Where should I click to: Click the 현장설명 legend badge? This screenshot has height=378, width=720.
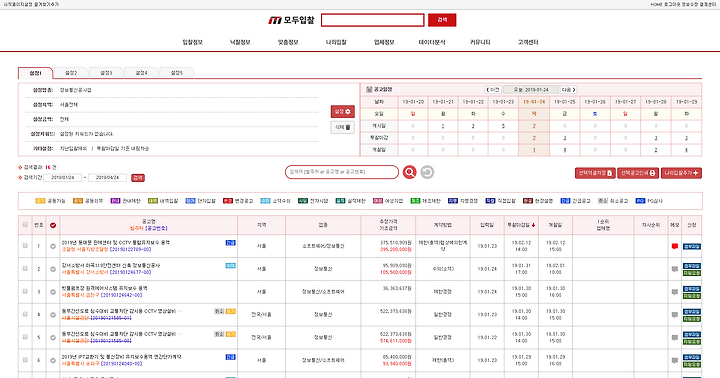(528, 201)
